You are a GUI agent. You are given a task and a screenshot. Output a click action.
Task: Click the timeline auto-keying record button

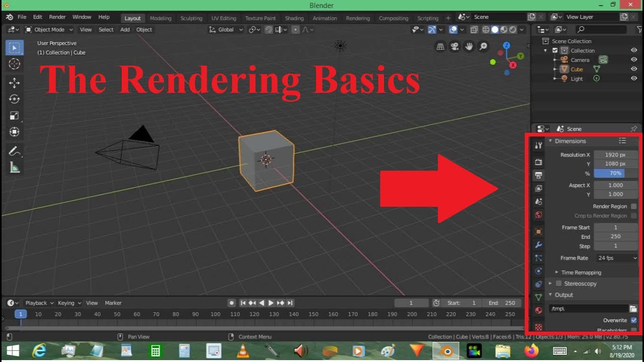point(231,303)
